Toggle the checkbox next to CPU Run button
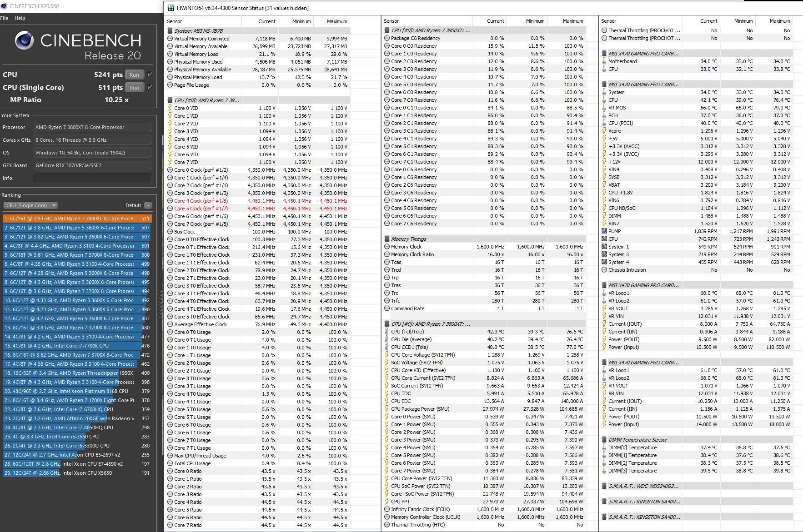Image resolution: width=803 pixels, height=532 pixels. [150, 75]
